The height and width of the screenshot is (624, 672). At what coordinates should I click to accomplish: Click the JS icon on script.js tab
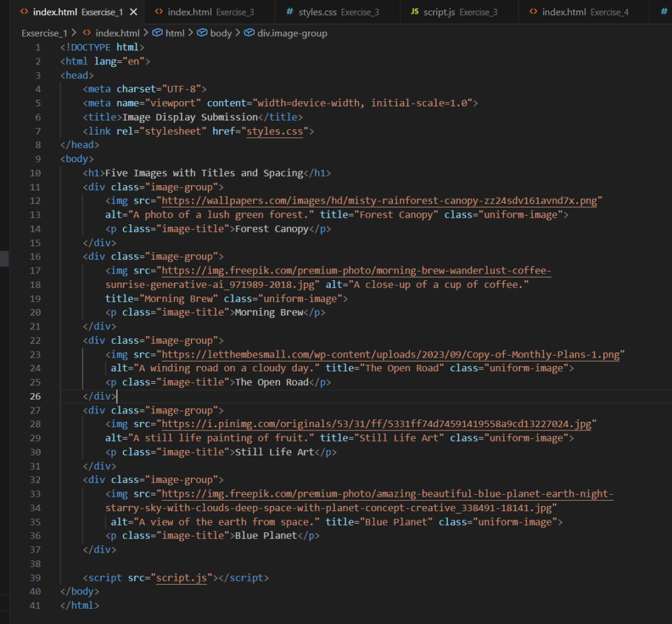coord(414,12)
